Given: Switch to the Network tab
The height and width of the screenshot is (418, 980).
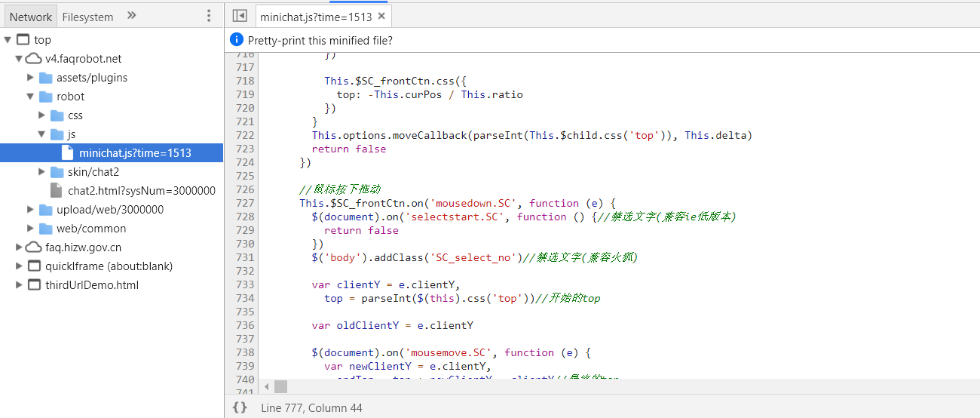Looking at the screenshot, I should 31,17.
